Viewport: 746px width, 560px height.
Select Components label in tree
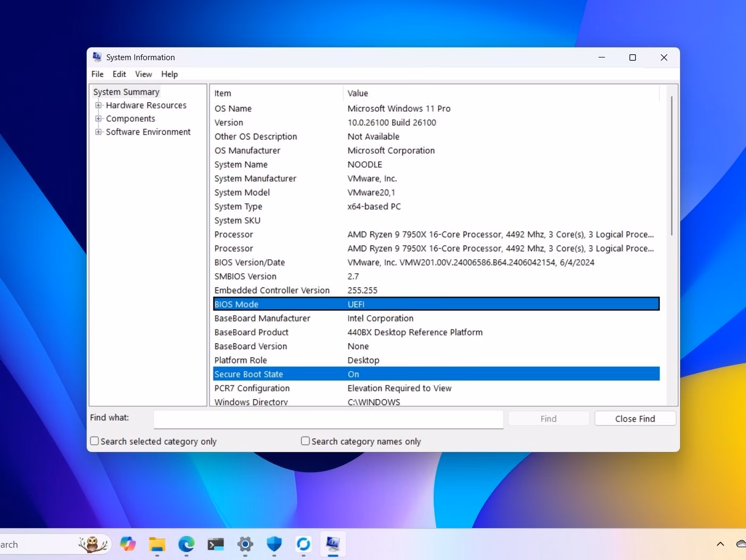(x=130, y=119)
